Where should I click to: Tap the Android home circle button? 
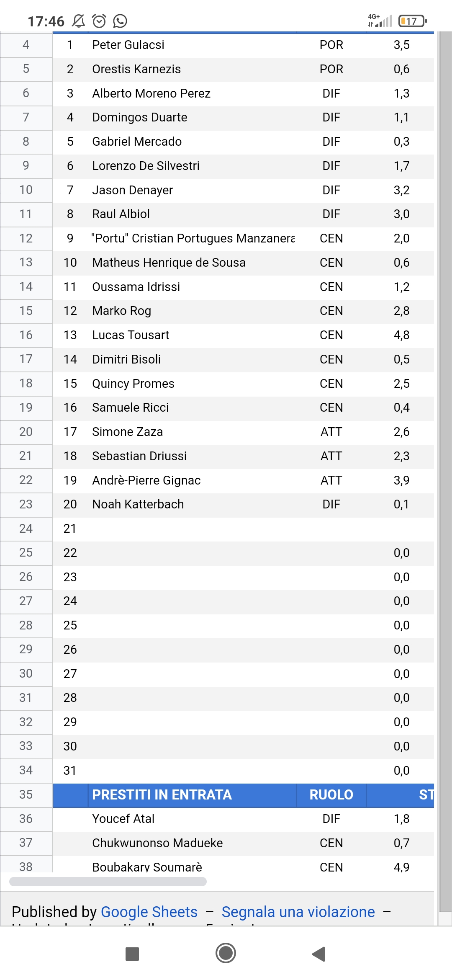pyautogui.click(x=226, y=953)
